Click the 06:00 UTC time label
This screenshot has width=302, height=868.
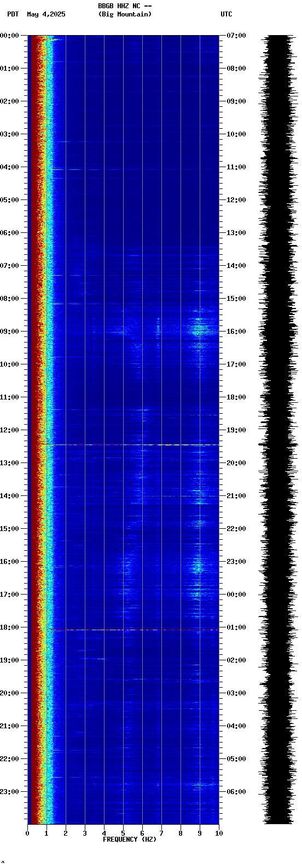(236, 792)
